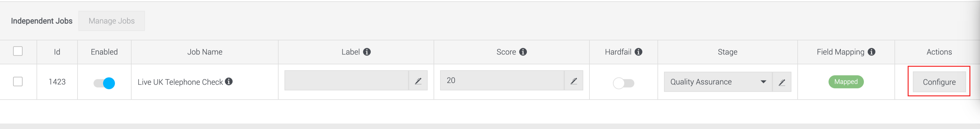Click info icon beside Live UK Telephone Check

(x=229, y=82)
